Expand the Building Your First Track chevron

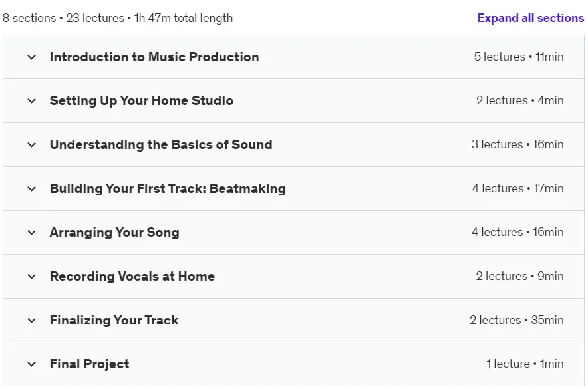(x=32, y=188)
